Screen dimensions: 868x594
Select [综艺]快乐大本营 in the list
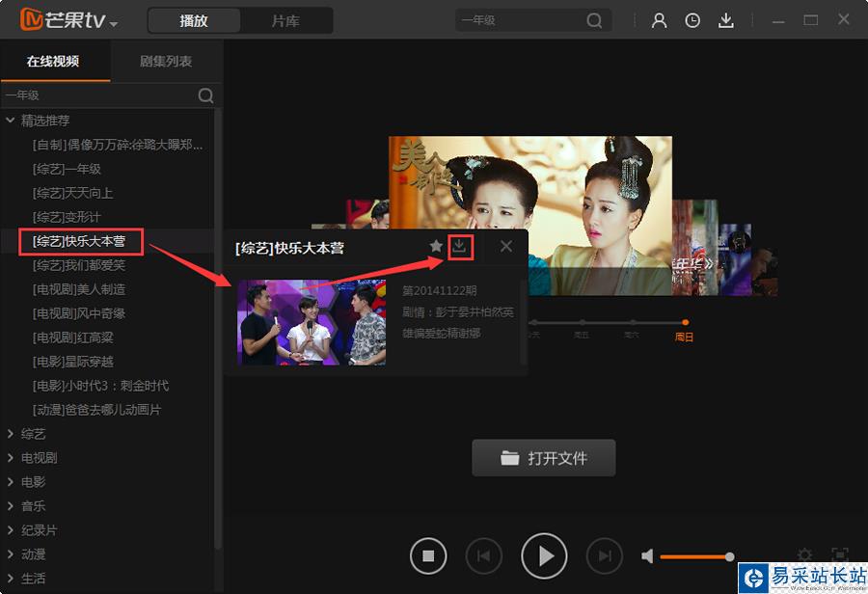79,241
